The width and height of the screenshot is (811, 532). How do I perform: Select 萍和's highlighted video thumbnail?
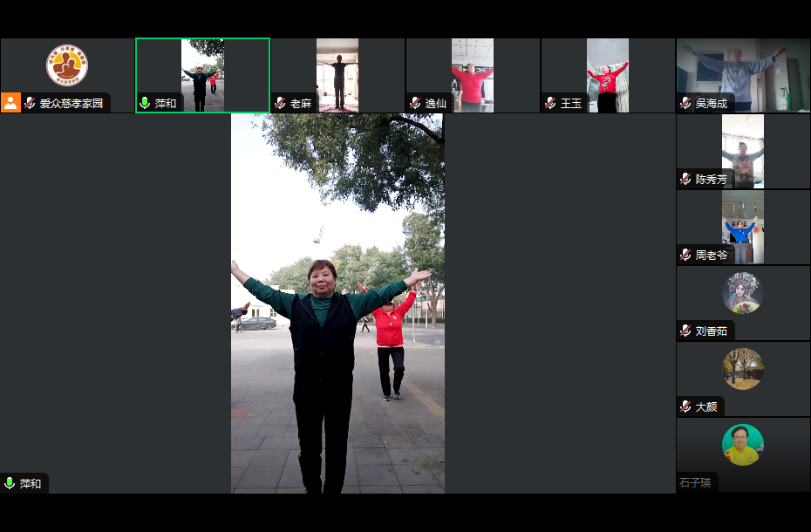[x=202, y=74]
